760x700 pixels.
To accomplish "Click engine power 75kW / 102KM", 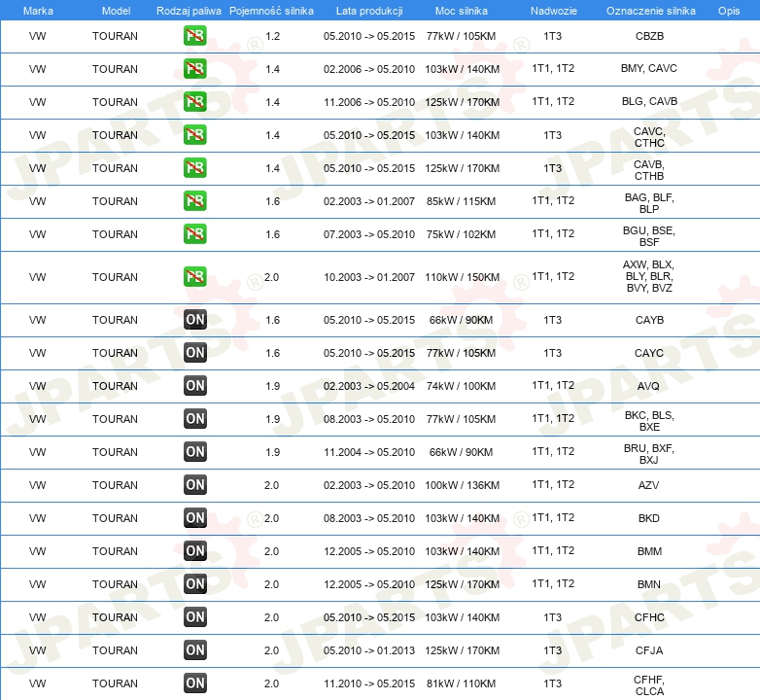I will tap(461, 233).
